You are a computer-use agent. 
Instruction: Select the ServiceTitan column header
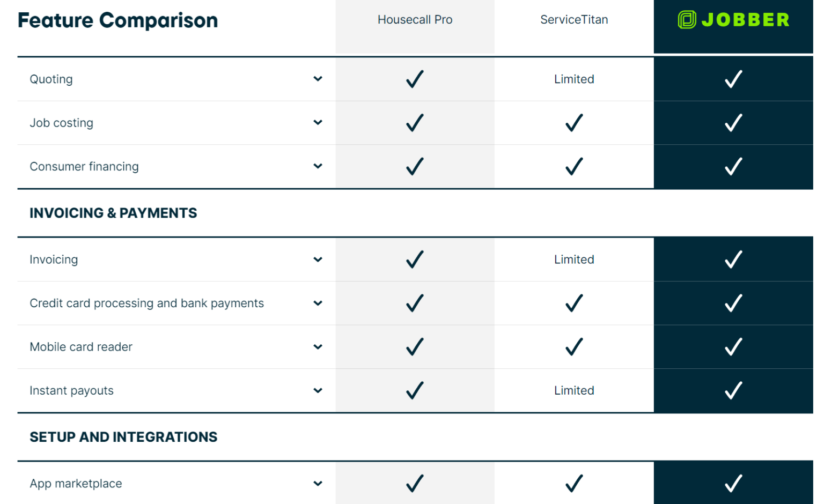(x=573, y=20)
